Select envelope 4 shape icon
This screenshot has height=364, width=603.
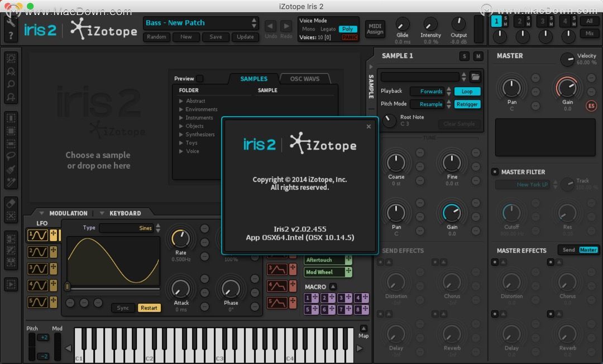tap(277, 286)
